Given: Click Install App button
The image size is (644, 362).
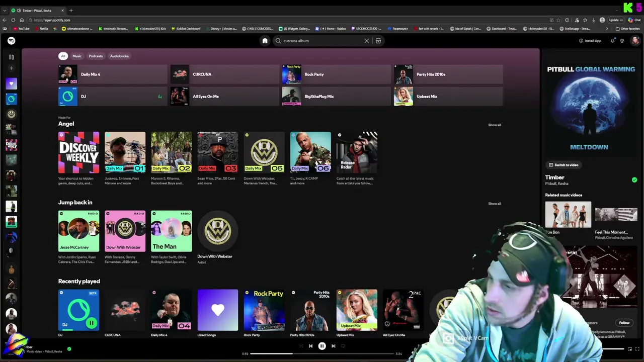Looking at the screenshot, I should pyautogui.click(x=590, y=41).
